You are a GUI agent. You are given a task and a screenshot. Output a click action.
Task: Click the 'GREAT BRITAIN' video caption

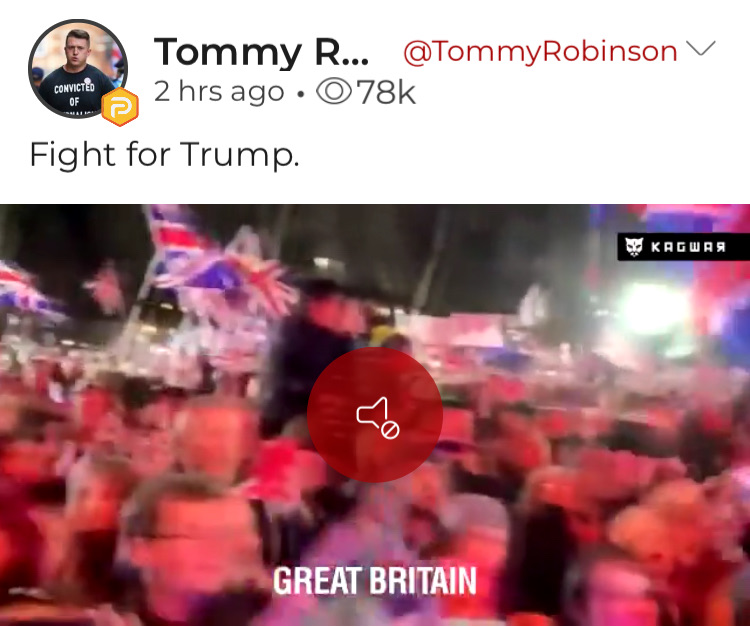[x=375, y=581]
